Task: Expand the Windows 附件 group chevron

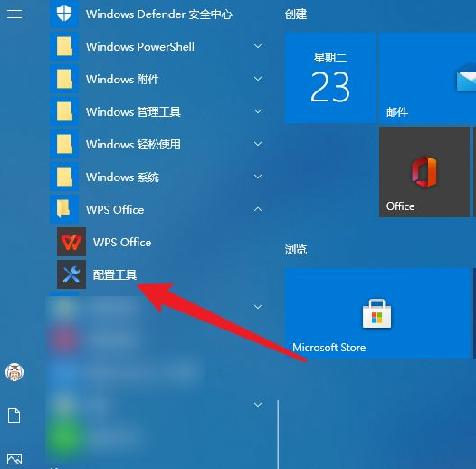Action: (258, 79)
